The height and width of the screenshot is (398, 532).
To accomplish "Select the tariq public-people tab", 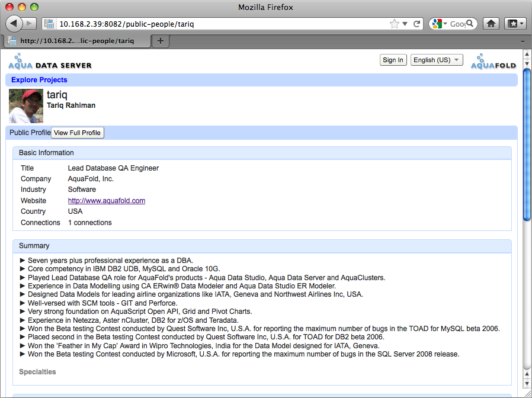I will [x=76, y=41].
